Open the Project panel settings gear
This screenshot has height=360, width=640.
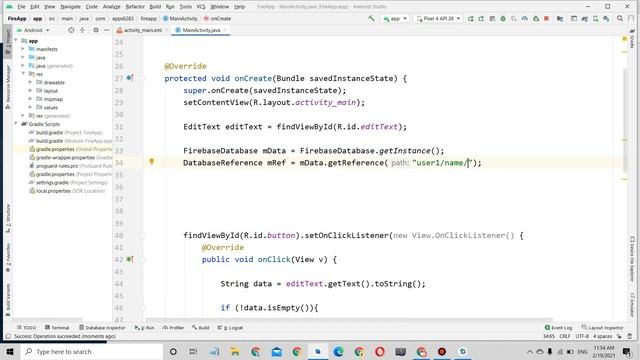96,30
